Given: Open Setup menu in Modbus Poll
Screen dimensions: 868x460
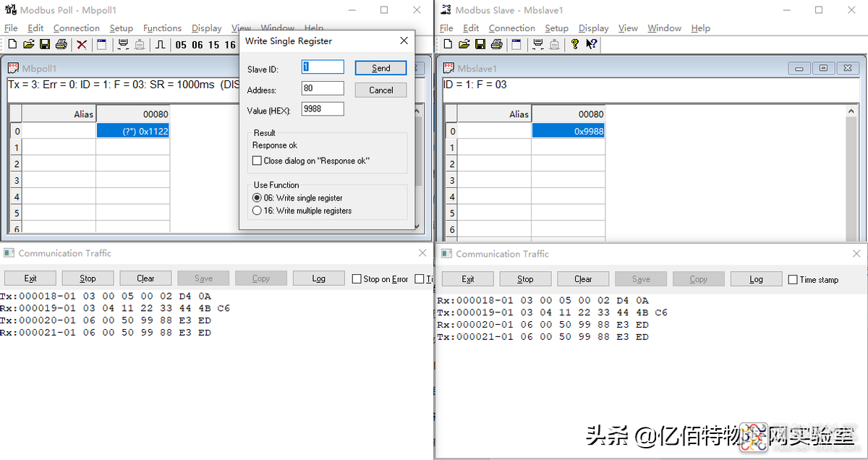Looking at the screenshot, I should (122, 28).
